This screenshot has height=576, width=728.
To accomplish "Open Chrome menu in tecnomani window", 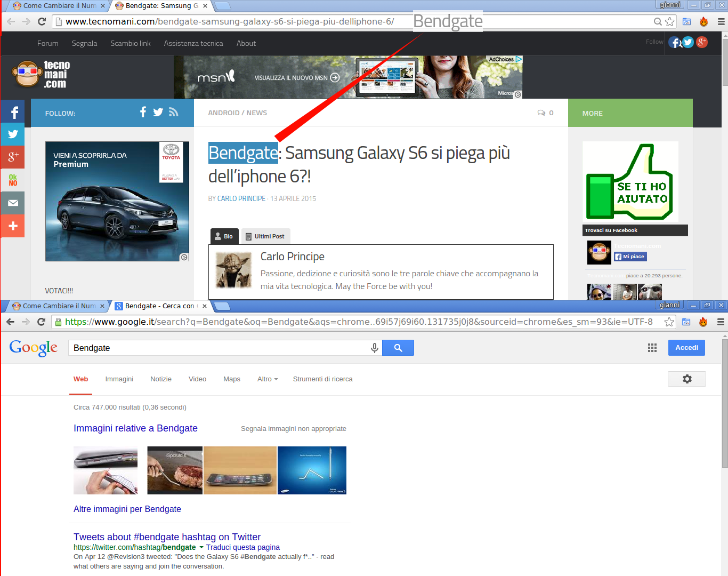I will pos(721,22).
